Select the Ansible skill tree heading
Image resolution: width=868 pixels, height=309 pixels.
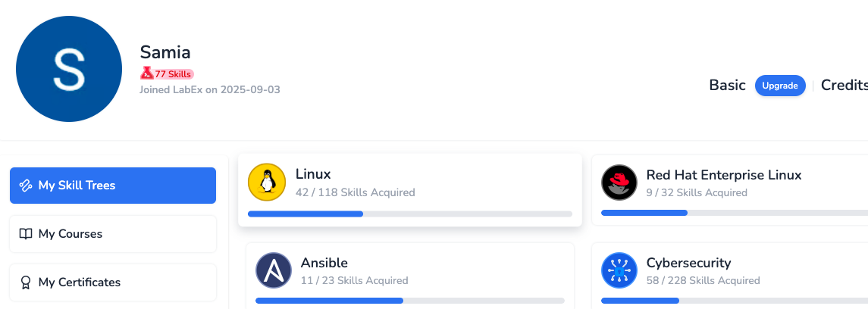coord(324,263)
